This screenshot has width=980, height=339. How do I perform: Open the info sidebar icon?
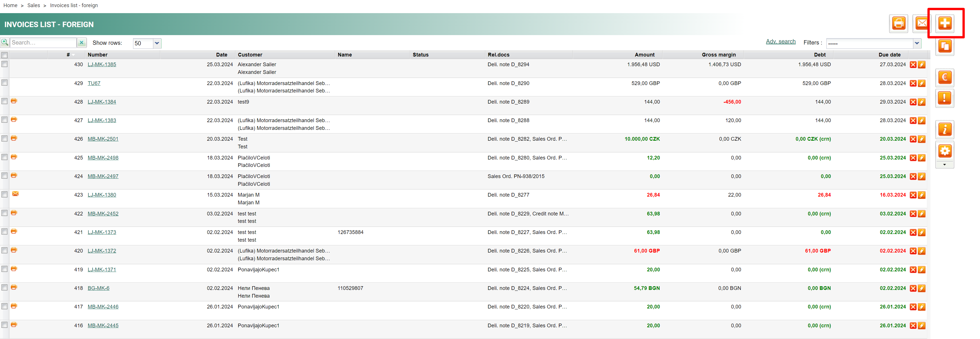945,130
